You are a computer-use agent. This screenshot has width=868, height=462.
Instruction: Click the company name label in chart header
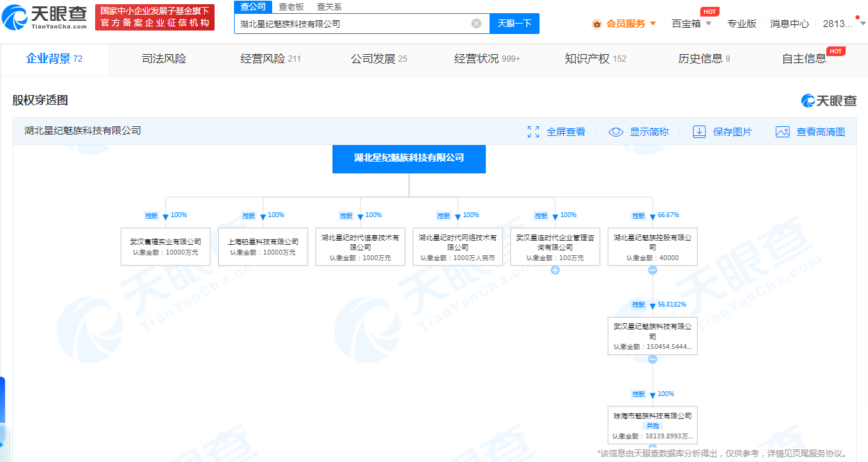click(x=83, y=130)
